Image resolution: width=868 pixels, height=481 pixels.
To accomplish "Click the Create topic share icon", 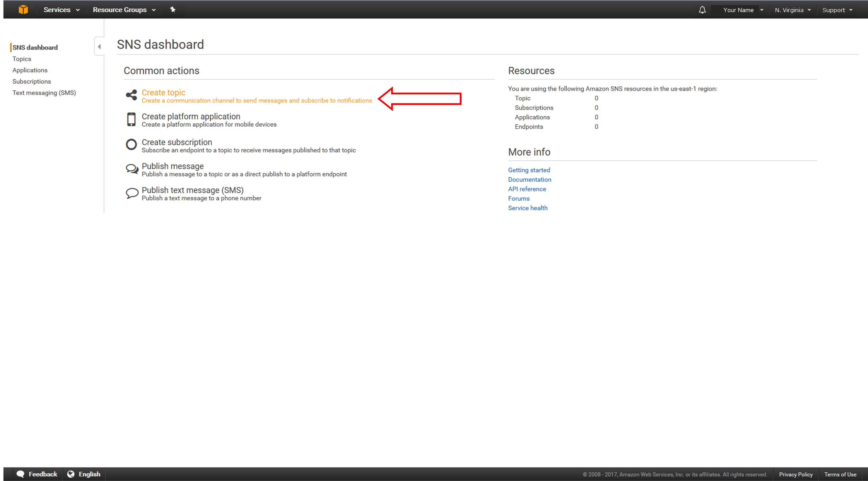I will pyautogui.click(x=131, y=95).
